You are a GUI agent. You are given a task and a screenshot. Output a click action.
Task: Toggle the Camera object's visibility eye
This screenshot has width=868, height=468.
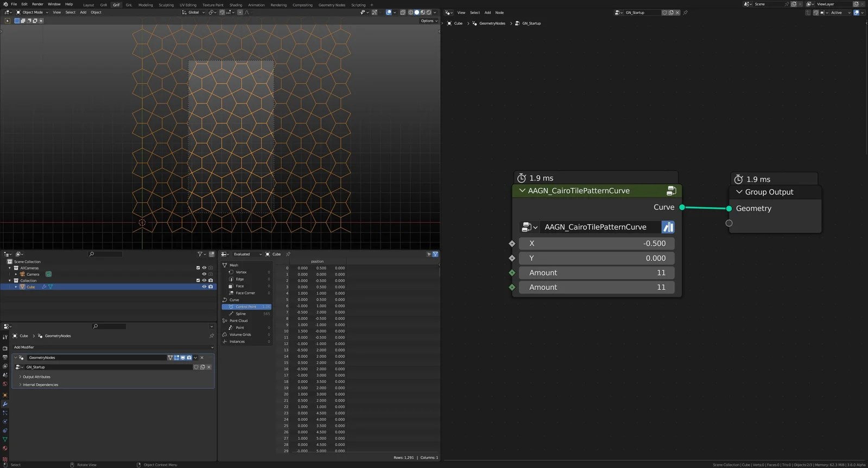click(204, 274)
